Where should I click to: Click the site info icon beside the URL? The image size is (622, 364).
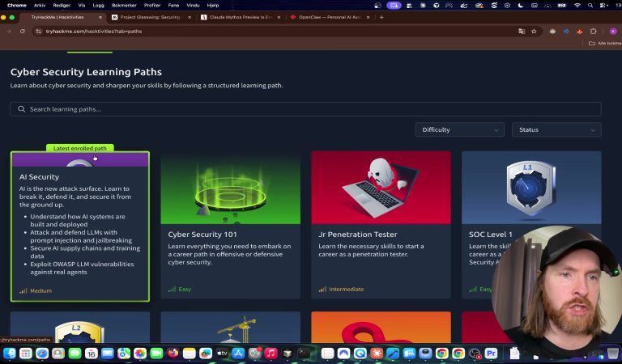(x=38, y=31)
